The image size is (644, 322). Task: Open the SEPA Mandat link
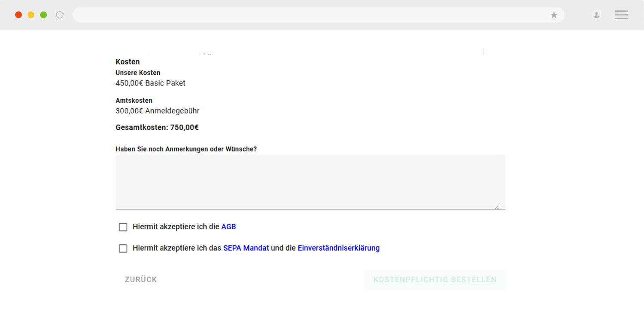click(246, 248)
